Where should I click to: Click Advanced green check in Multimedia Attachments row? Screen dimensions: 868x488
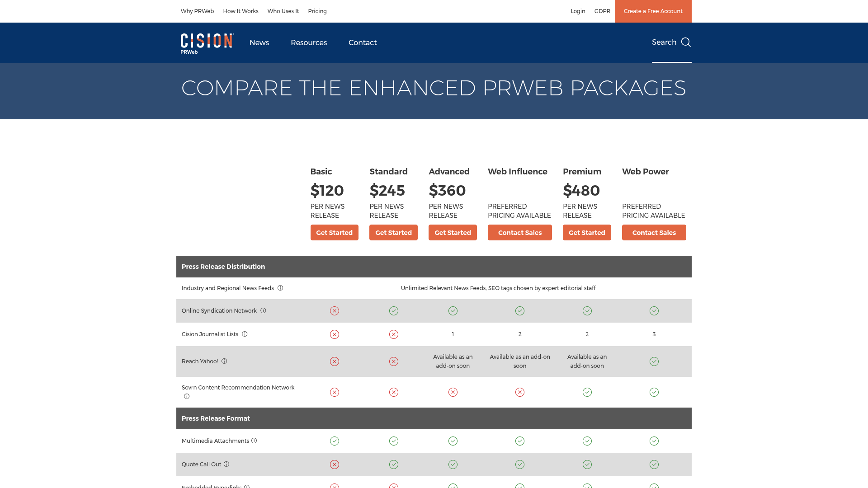coord(453,441)
